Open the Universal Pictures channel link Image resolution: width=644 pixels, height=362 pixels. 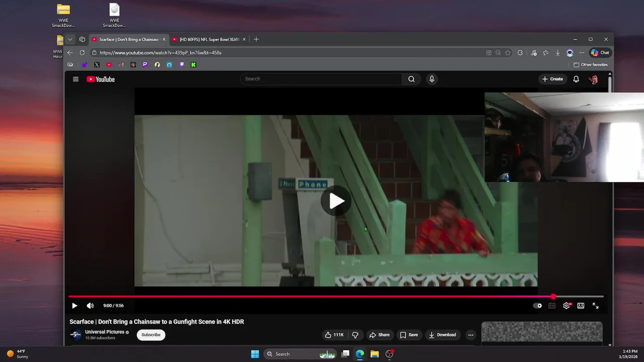(x=105, y=332)
